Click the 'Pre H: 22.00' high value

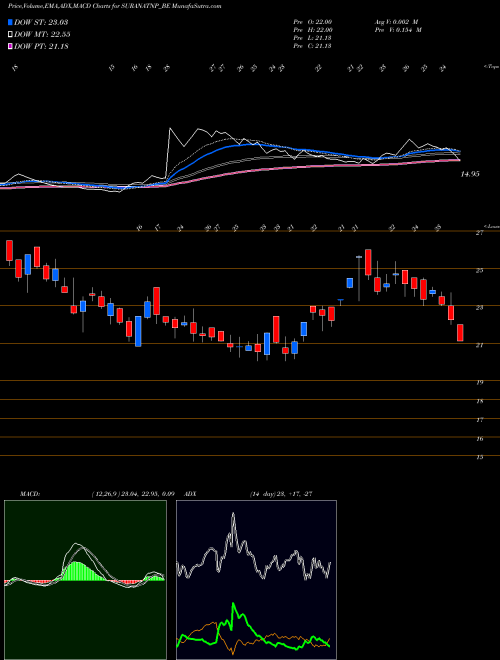(x=314, y=30)
